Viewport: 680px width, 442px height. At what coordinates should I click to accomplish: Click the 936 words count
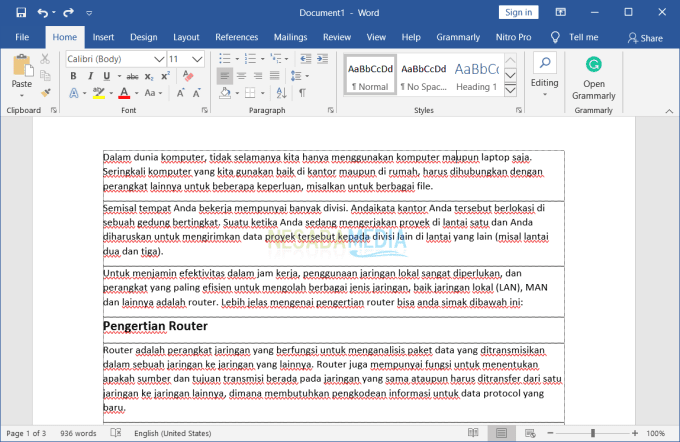click(x=78, y=433)
